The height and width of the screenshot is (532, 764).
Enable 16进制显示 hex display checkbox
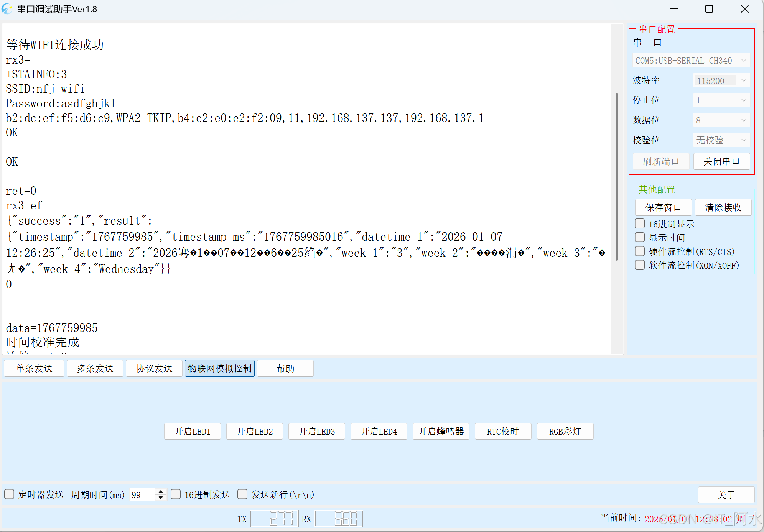[640, 223]
